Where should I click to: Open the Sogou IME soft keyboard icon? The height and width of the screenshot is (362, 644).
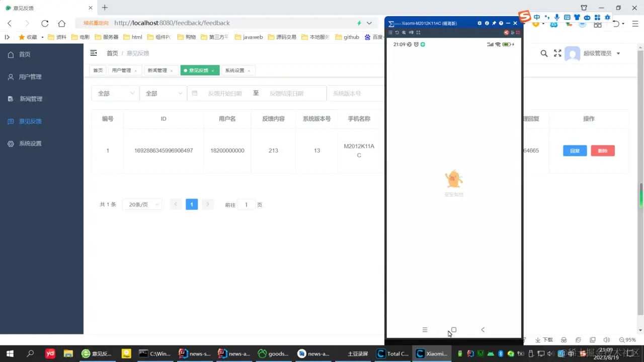(x=567, y=17)
